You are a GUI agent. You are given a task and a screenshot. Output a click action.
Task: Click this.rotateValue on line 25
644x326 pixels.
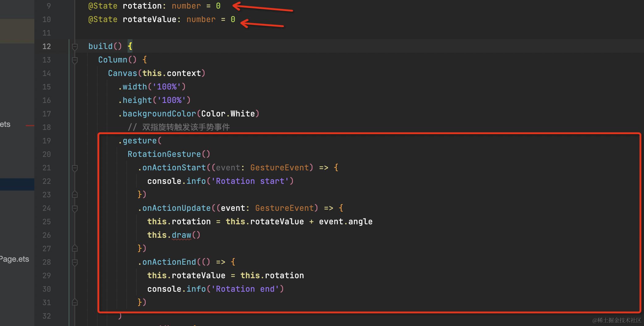[x=265, y=222]
